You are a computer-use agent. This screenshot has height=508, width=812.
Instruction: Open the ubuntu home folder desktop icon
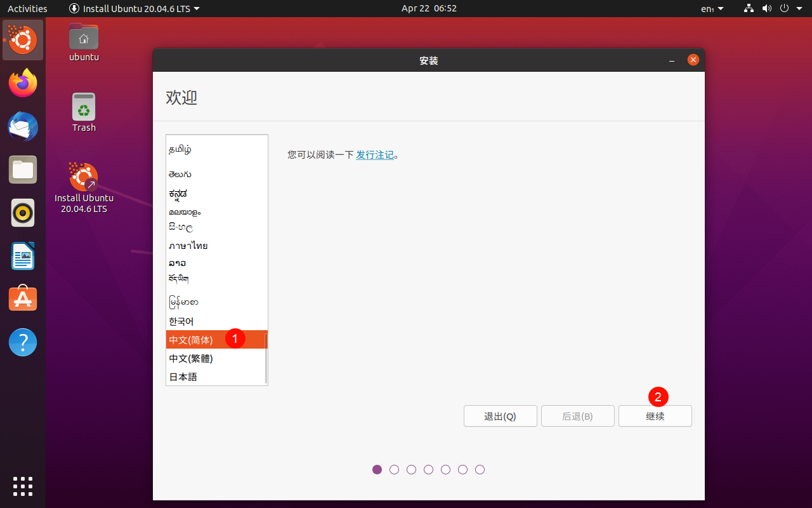point(84,42)
